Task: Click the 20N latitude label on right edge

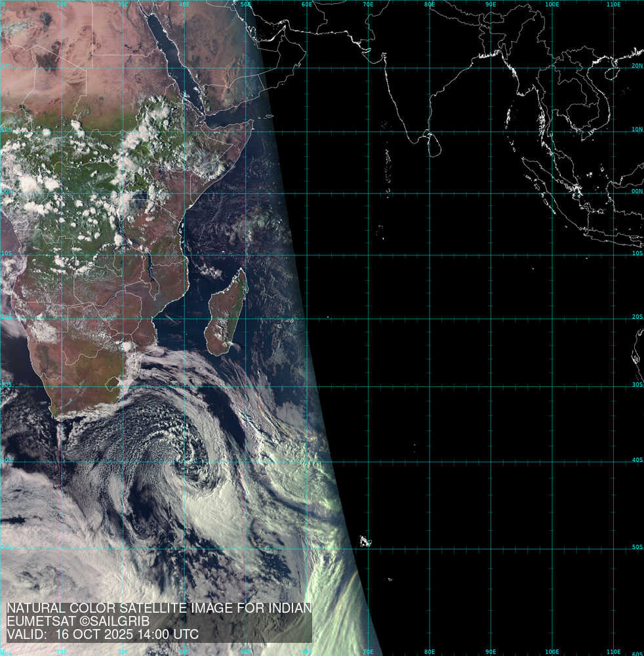Action: click(636, 66)
